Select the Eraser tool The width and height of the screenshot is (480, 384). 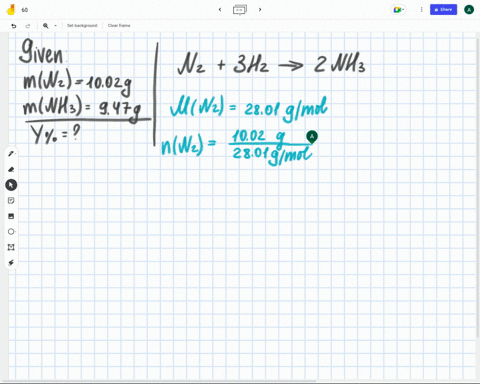11,169
